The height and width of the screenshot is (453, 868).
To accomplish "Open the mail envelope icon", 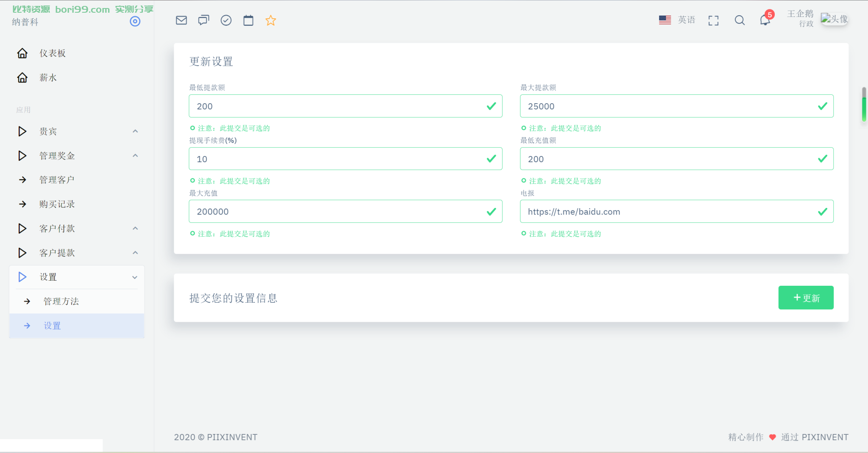I will pos(181,20).
